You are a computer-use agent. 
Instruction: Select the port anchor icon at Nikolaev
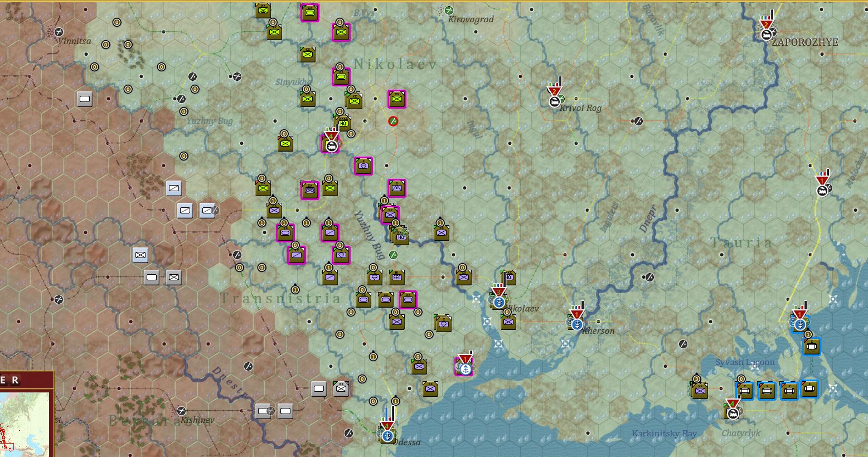click(498, 303)
